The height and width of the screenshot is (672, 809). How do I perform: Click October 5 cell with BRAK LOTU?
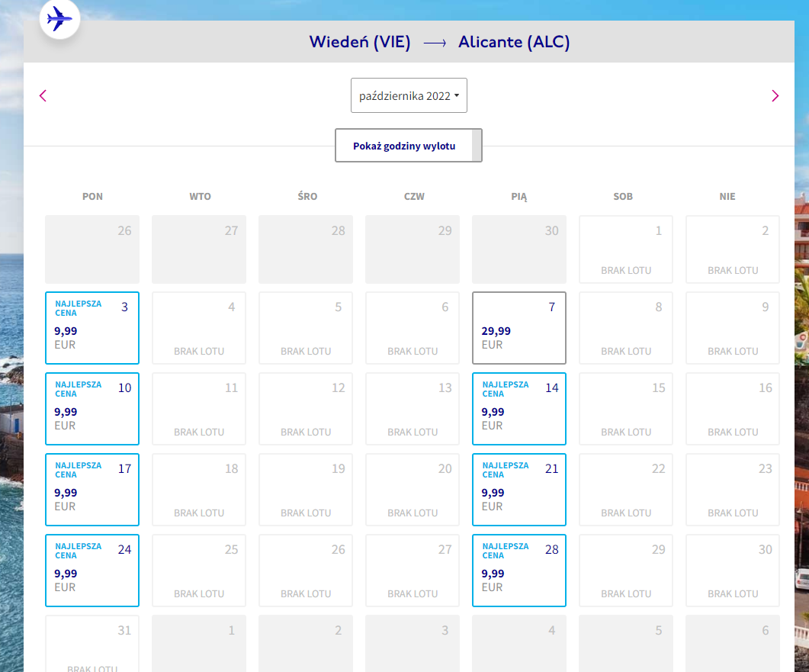coord(306,328)
